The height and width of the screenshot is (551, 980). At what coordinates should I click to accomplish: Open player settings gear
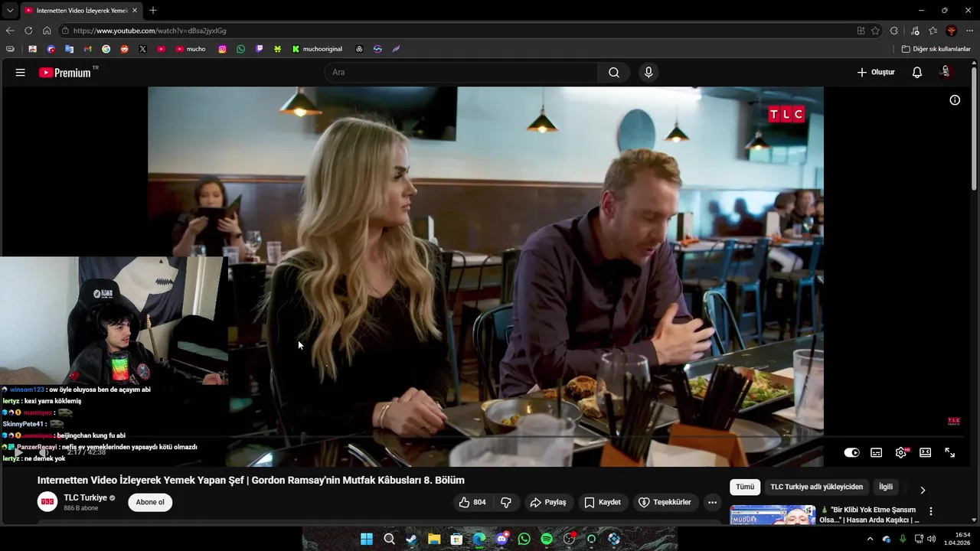901,452
